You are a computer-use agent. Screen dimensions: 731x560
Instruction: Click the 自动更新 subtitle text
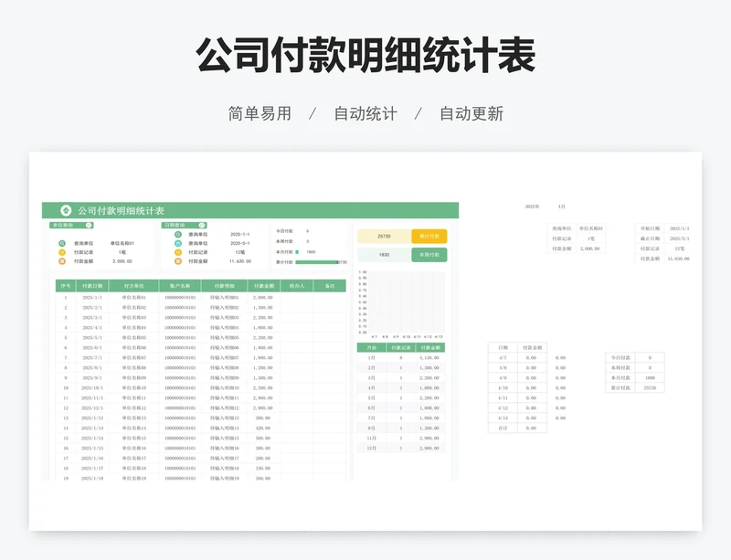(471, 113)
